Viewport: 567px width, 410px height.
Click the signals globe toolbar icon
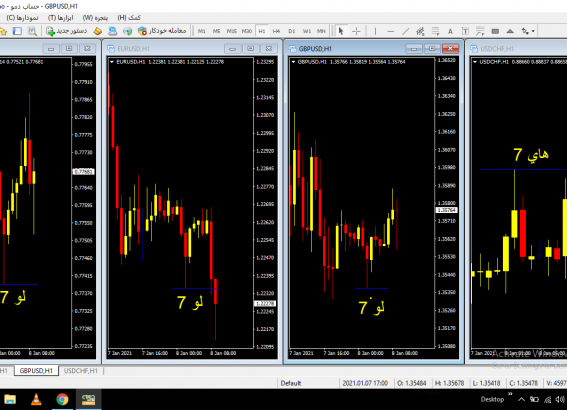tap(127, 31)
